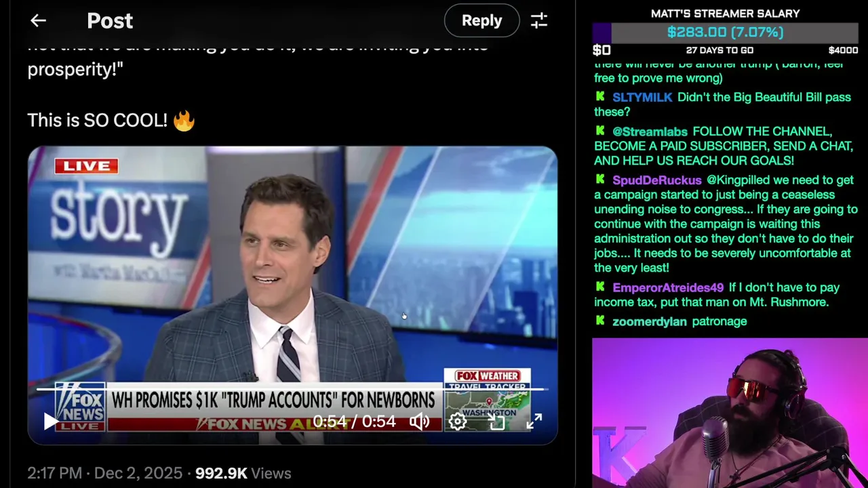Click the streamer webcam feed
868x488 pixels.
point(730,413)
